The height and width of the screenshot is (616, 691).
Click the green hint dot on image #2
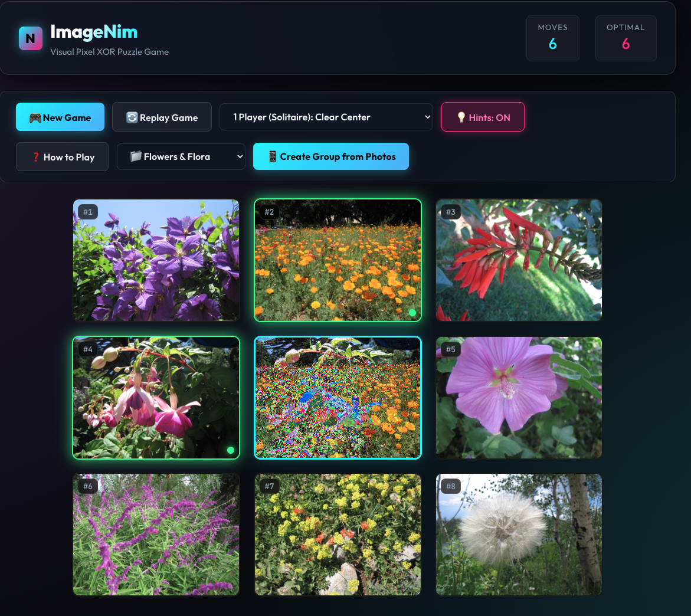point(412,313)
